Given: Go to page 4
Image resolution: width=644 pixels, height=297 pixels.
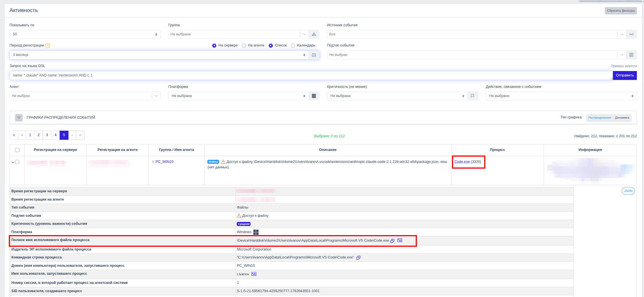Looking at the screenshot, I should pos(55,135).
